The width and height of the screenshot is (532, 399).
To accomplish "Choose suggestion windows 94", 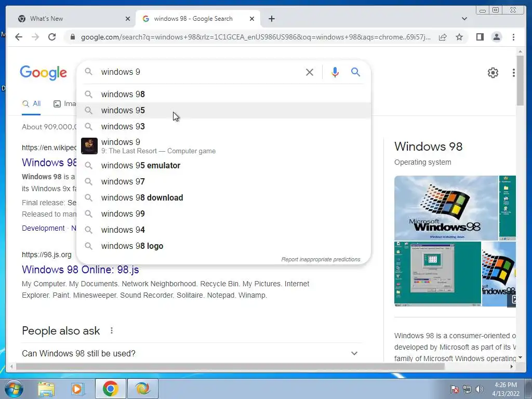I will pyautogui.click(x=224, y=230).
